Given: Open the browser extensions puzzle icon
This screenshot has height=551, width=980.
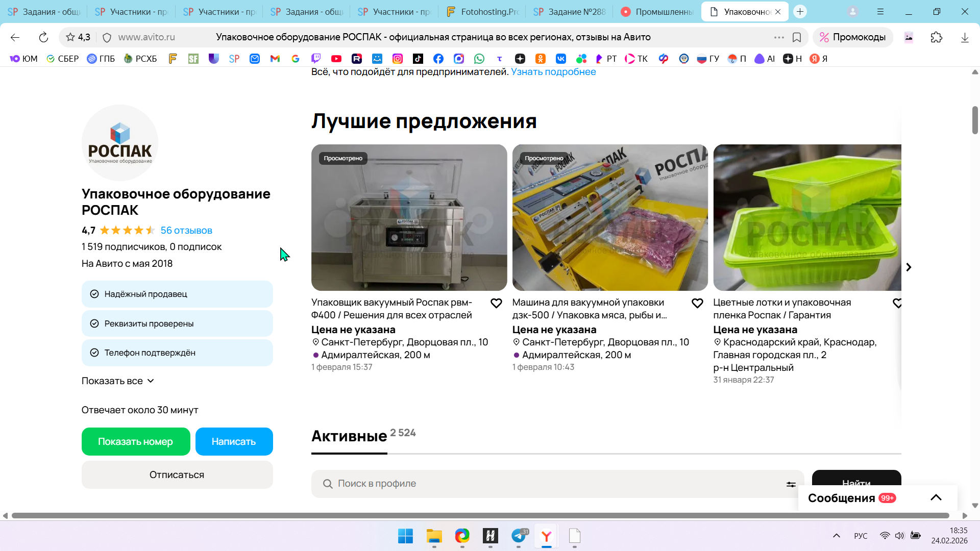Looking at the screenshot, I should pos(936,37).
